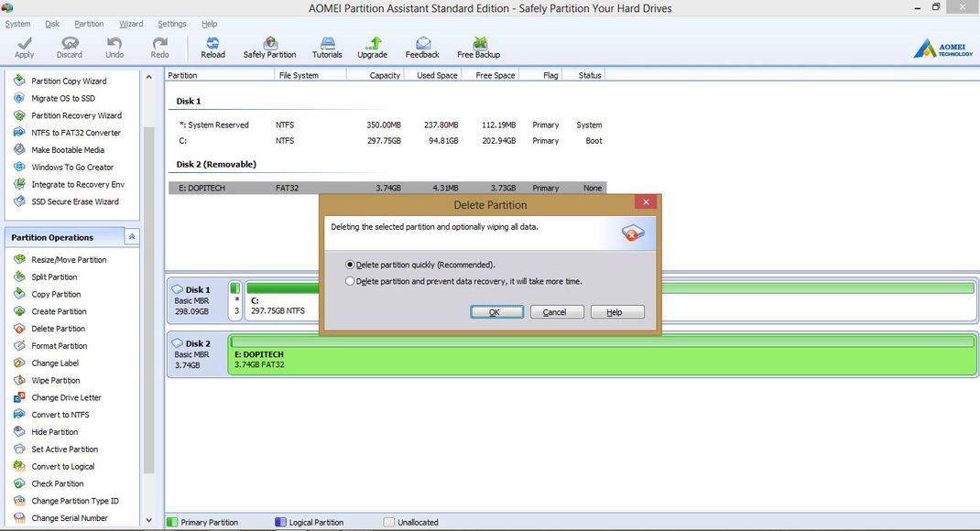980x531 pixels.
Task: Click the Discard toolbar icon
Action: coord(70,46)
